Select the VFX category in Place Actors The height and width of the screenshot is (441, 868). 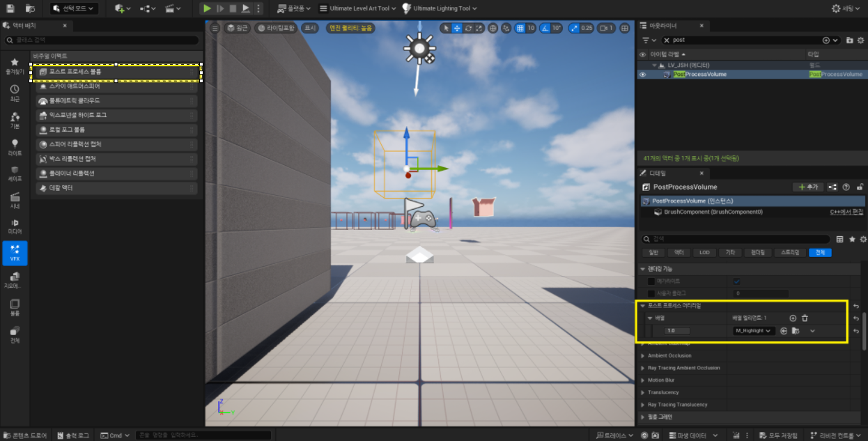coord(15,253)
